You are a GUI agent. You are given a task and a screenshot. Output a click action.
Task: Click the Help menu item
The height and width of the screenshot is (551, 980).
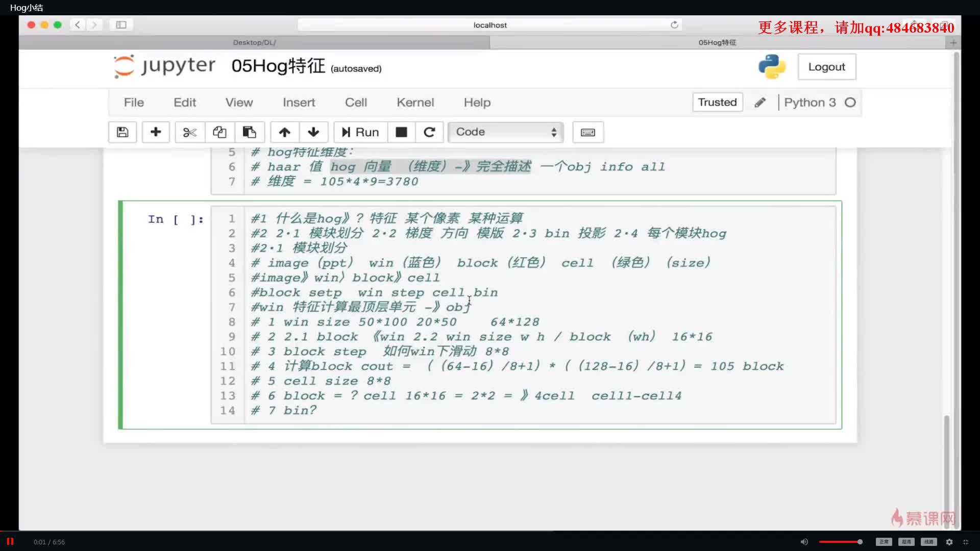point(477,102)
